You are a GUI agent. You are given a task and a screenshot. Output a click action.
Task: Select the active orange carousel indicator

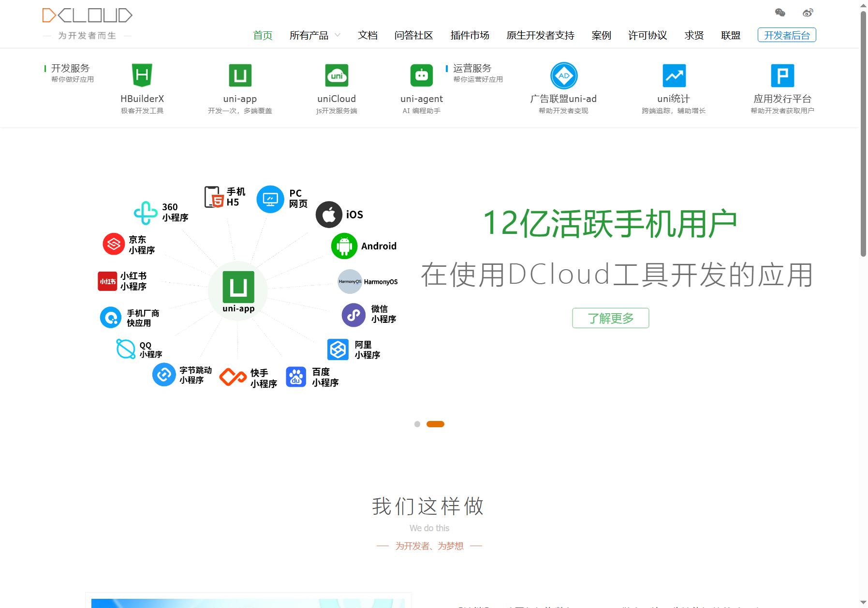435,424
